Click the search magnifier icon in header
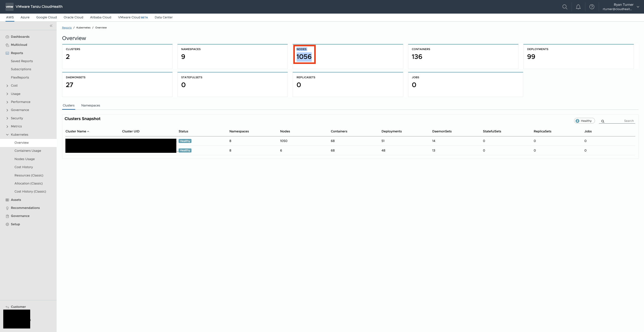This screenshot has height=332, width=644. [565, 7]
